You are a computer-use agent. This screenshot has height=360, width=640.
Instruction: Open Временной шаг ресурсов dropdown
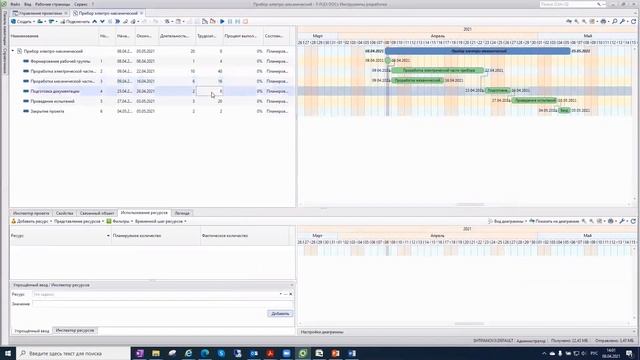click(x=160, y=221)
